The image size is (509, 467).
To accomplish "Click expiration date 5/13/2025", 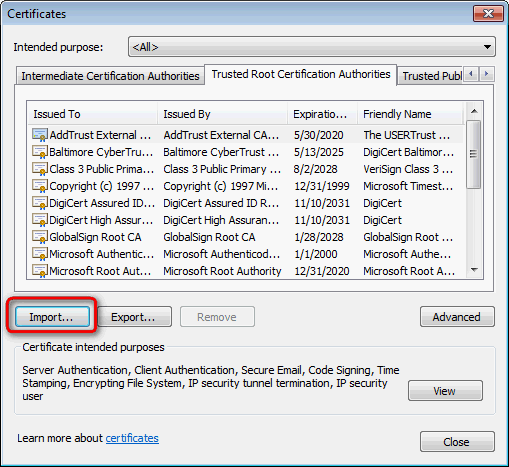I will 319,152.
